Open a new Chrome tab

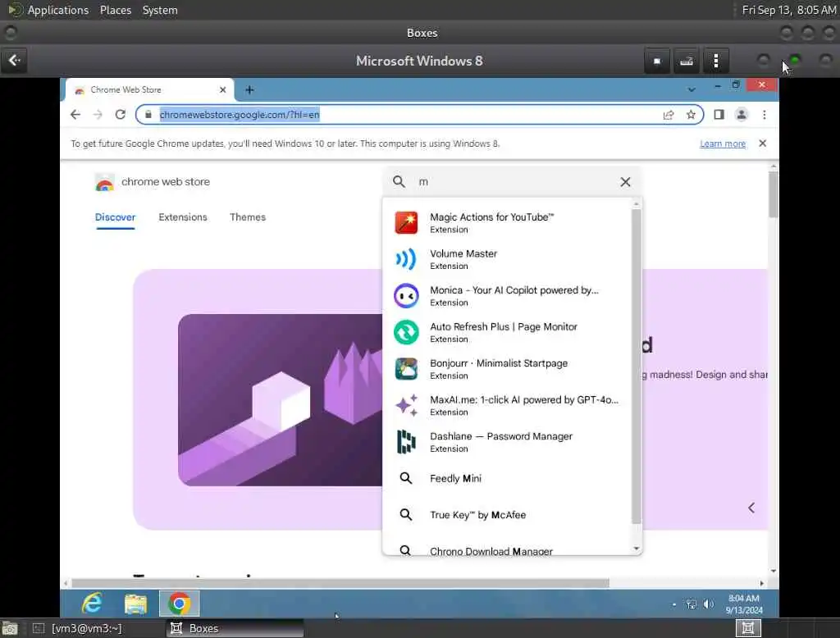249,90
